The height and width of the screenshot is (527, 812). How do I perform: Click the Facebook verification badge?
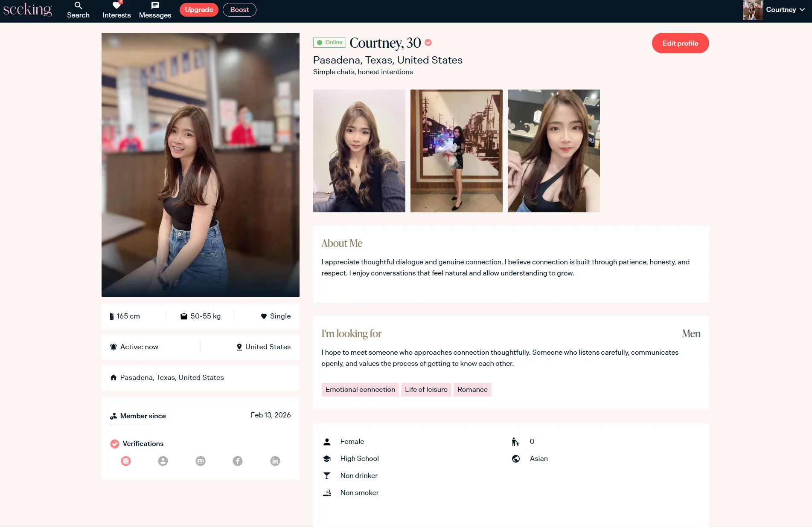coord(238,461)
